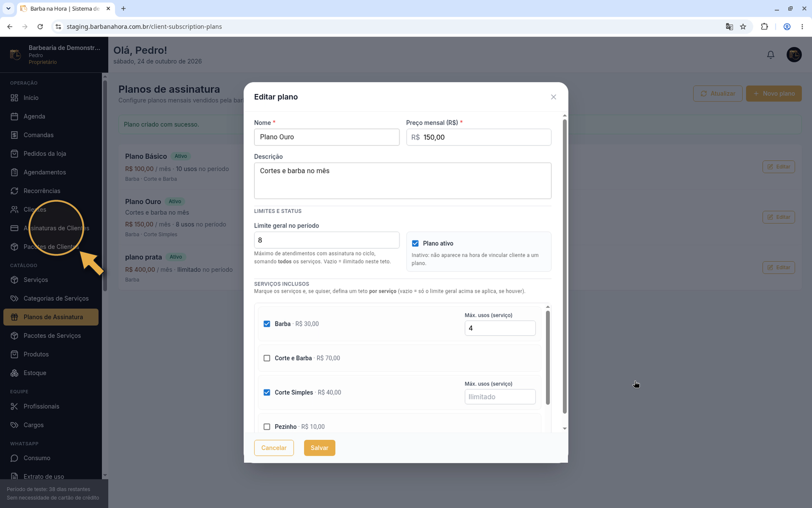The width and height of the screenshot is (812, 508).
Task: Click Salvar to save the plan
Action: (x=320, y=448)
